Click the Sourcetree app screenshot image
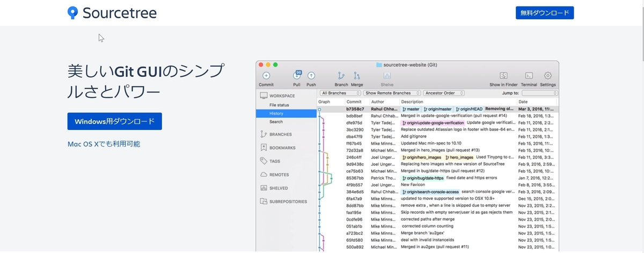This screenshot has height=253, width=644. click(x=407, y=156)
